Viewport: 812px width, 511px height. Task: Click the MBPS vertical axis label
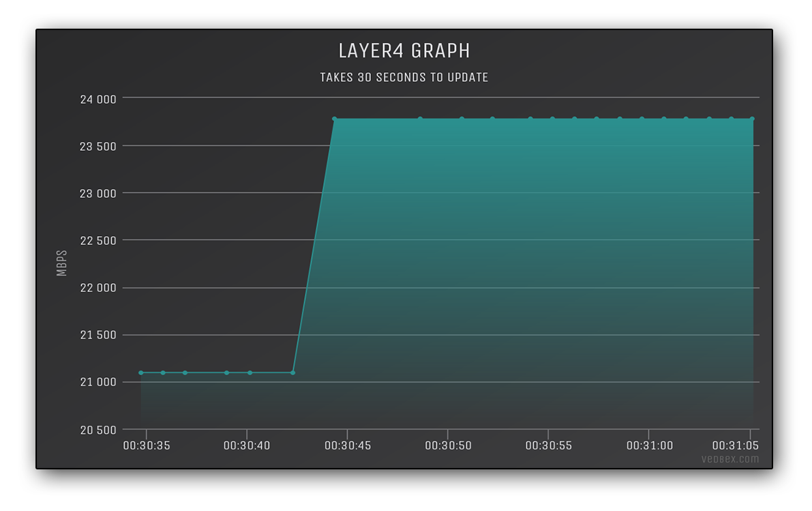[60, 262]
